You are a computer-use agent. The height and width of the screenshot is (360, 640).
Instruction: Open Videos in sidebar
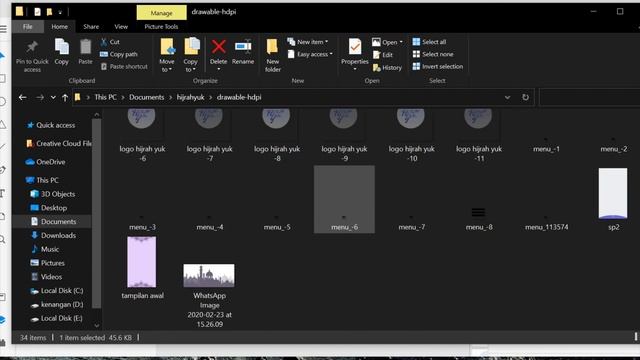(x=47, y=277)
